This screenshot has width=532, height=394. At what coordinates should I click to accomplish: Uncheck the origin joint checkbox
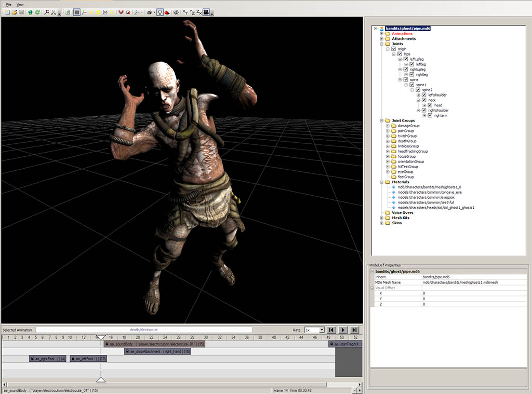click(x=394, y=49)
